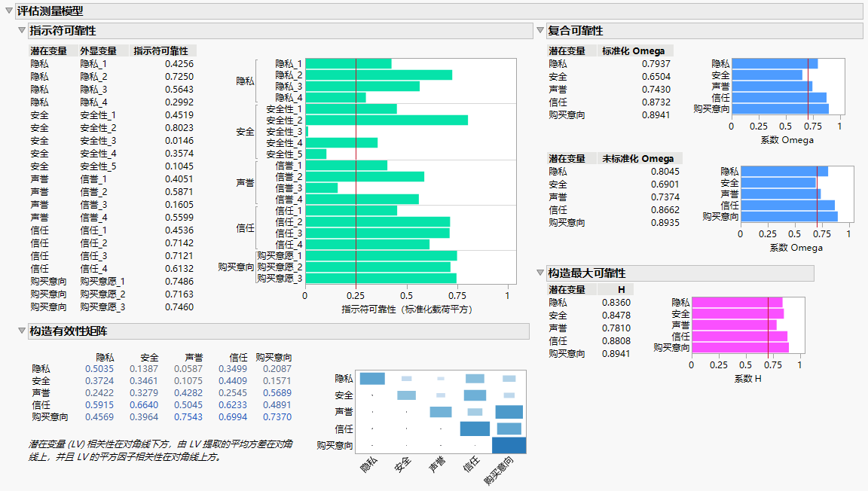Collapse the 构造有效性矩阵 section triangle
Screen dimensions: 868x491
click(x=22, y=331)
